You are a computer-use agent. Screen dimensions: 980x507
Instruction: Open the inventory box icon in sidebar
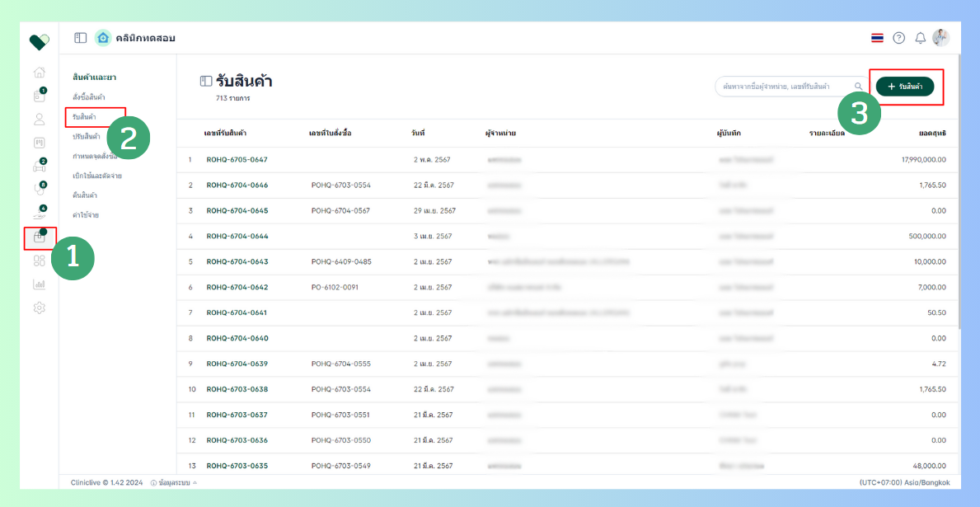(39, 237)
